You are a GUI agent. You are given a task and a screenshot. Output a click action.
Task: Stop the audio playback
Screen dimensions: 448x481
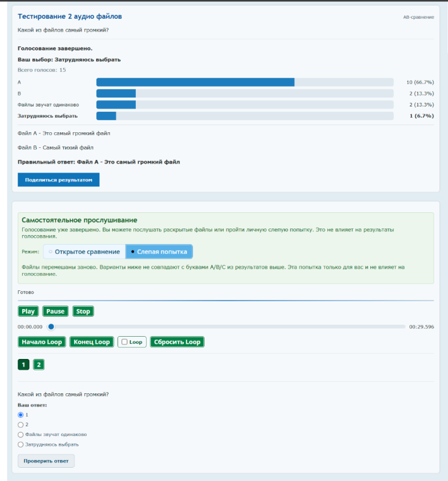tap(83, 311)
